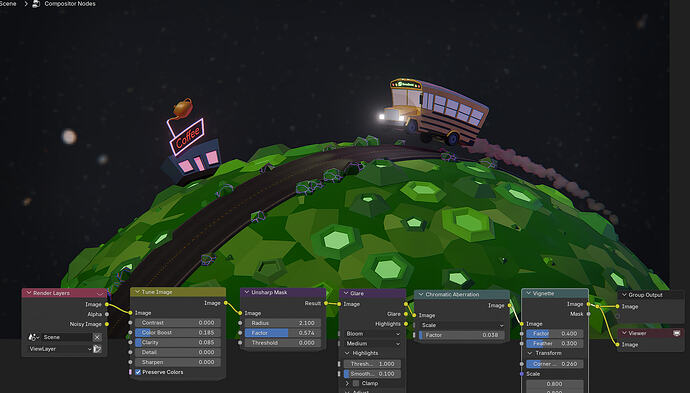The image size is (690, 393).
Task: Collapse Highlights panel in Glare node
Action: pyautogui.click(x=347, y=353)
